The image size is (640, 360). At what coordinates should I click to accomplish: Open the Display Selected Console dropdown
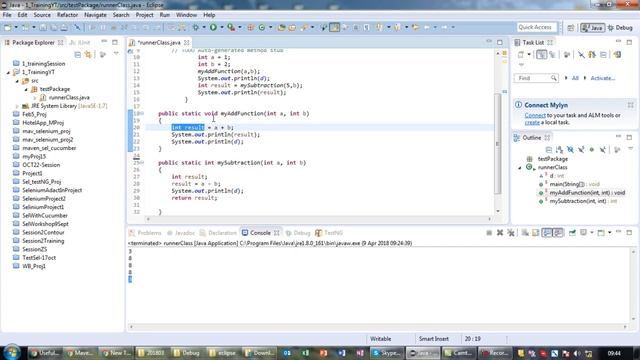tap(591, 233)
